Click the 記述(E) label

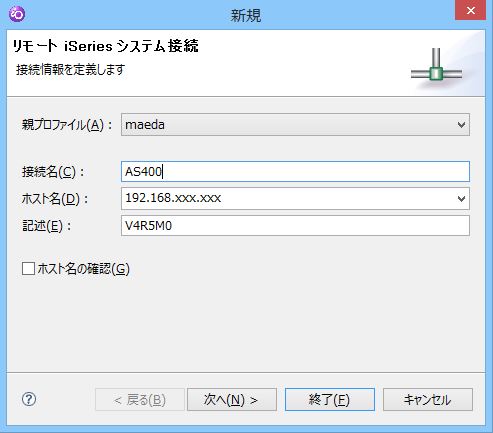[46, 226]
